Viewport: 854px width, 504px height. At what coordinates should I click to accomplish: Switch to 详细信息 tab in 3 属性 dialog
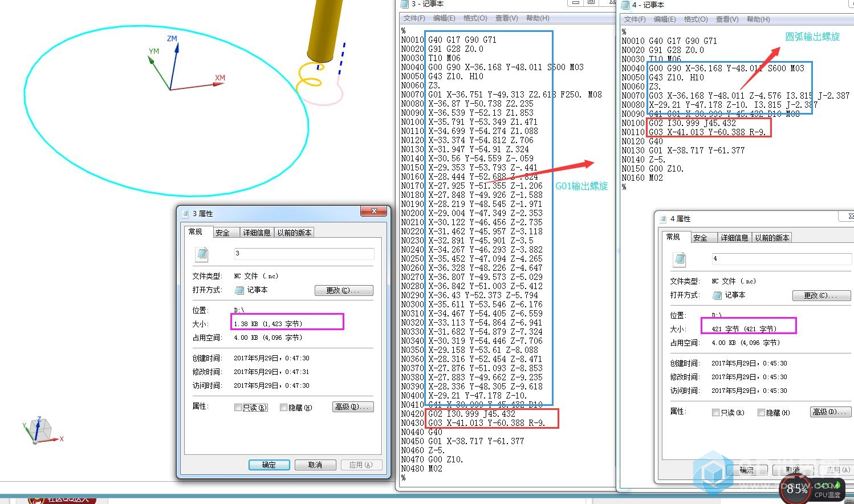click(x=257, y=233)
